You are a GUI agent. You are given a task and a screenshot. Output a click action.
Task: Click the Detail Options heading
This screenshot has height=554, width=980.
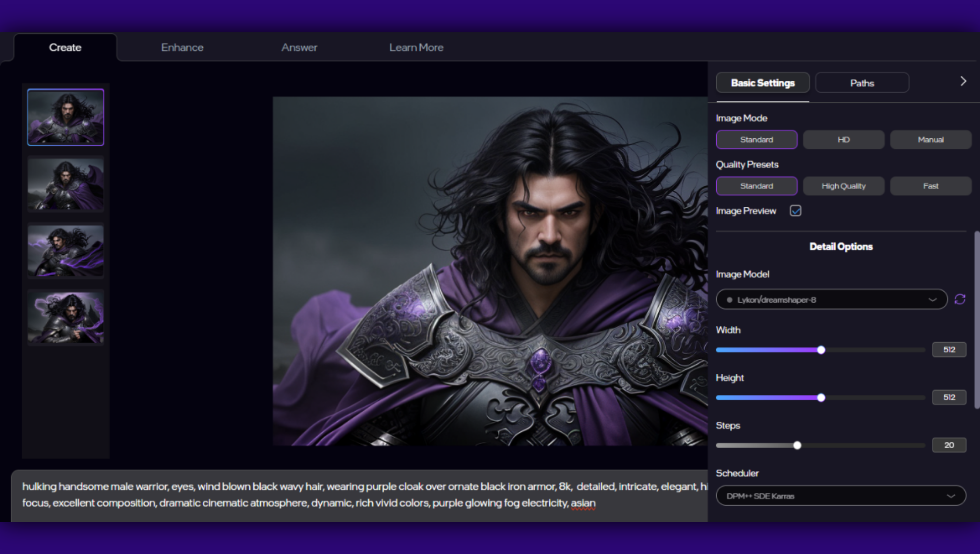[841, 247]
